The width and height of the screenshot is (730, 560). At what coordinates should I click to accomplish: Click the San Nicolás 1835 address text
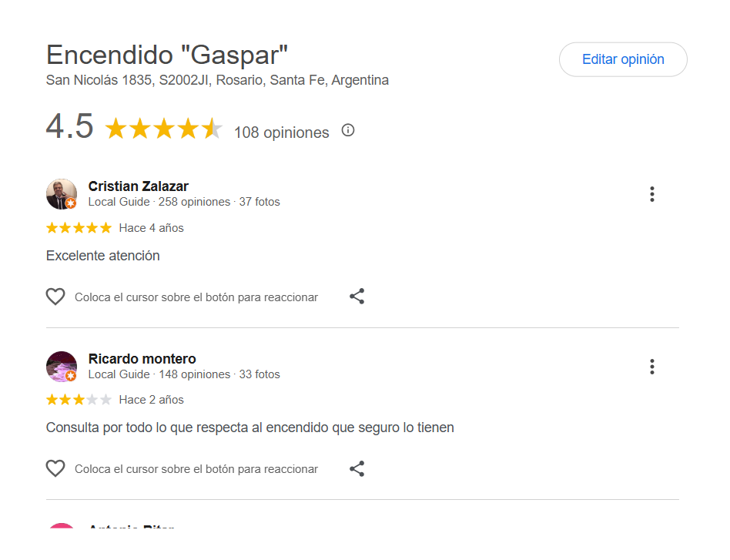[217, 80]
